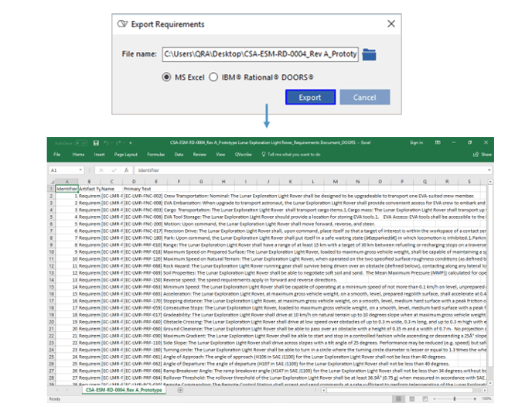Open the Customize Quick Access Toolbar dropdown
Screen dimensions: 532x414
[x=130, y=143]
